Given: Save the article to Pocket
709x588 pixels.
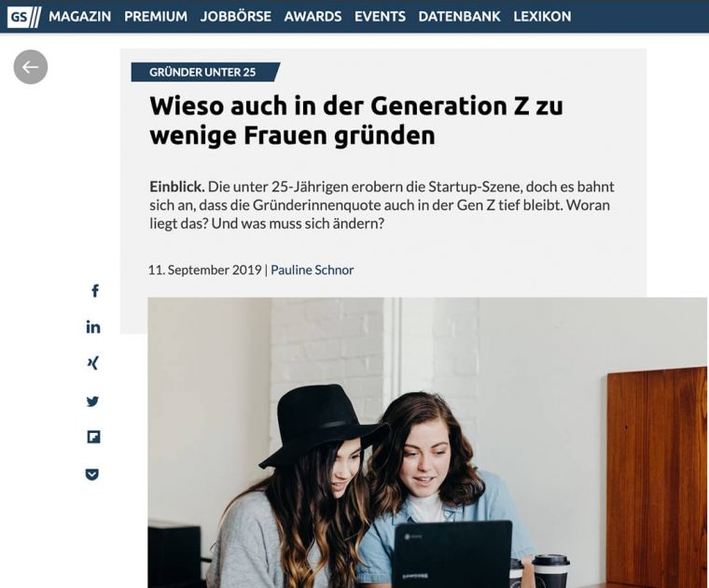Looking at the screenshot, I should point(92,474).
